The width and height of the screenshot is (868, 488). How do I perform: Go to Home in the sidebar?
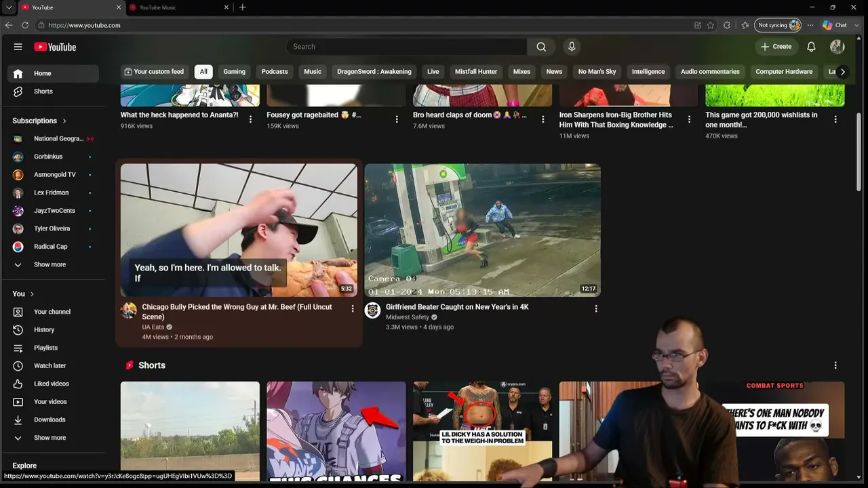[x=53, y=73]
